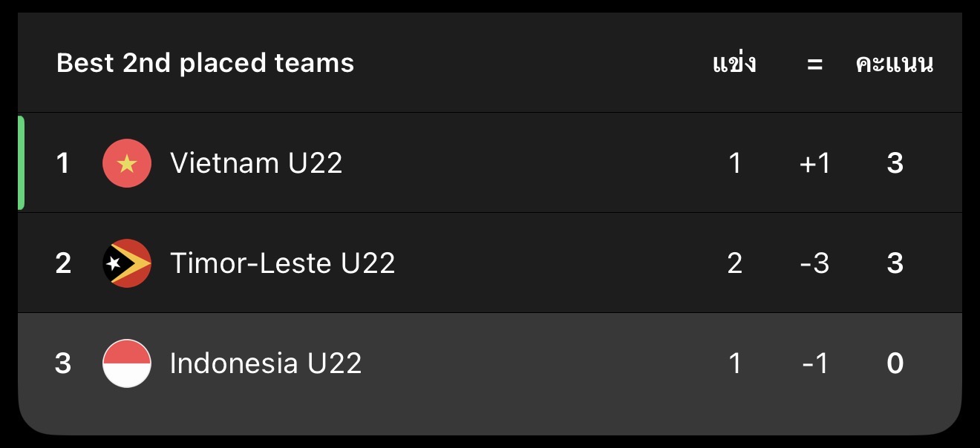Click the '=' goal difference column header
The image size is (980, 448).
[x=814, y=65]
